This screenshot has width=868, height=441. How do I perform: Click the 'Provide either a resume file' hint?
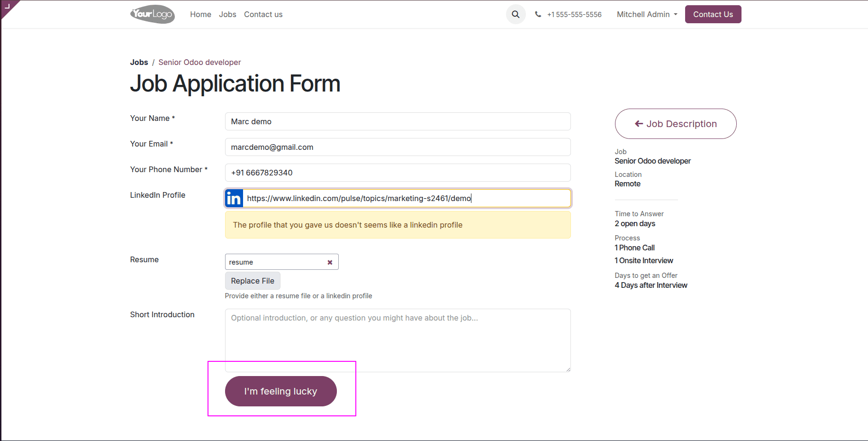click(x=298, y=296)
